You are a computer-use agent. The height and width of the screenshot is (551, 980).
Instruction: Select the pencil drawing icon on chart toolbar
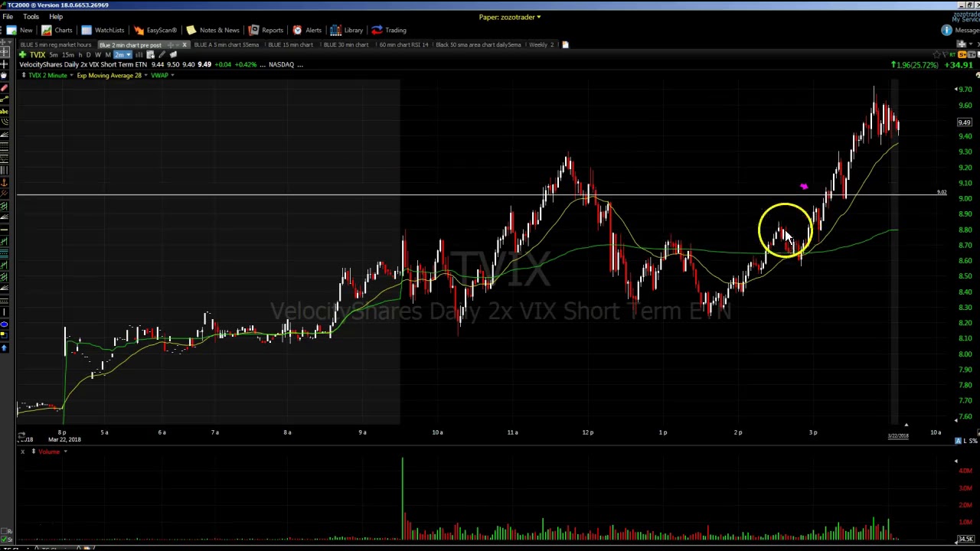point(162,54)
